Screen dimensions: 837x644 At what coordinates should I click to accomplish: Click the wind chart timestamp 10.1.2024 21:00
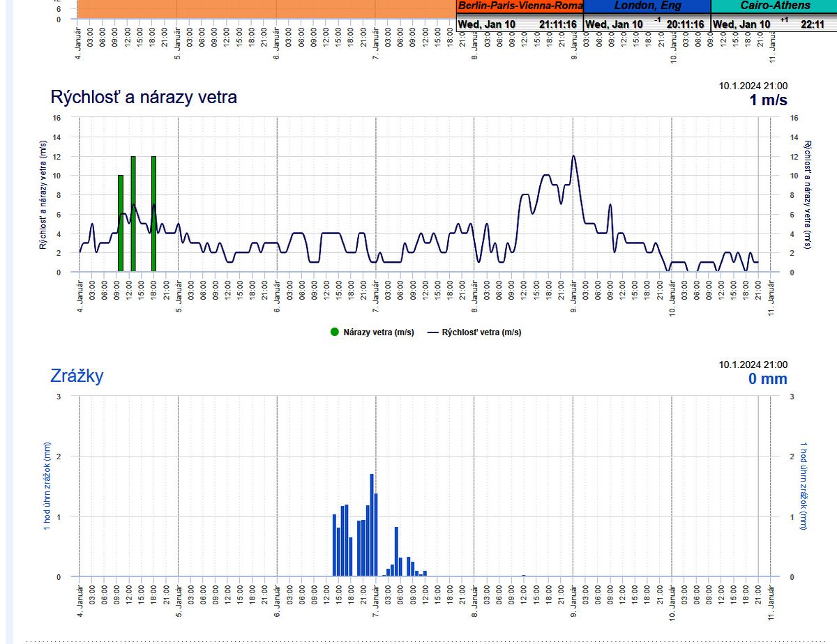[x=753, y=86]
